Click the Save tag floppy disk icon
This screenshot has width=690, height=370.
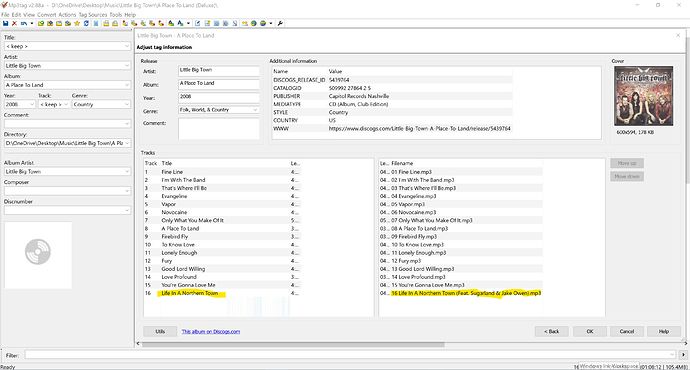(x=5, y=23)
